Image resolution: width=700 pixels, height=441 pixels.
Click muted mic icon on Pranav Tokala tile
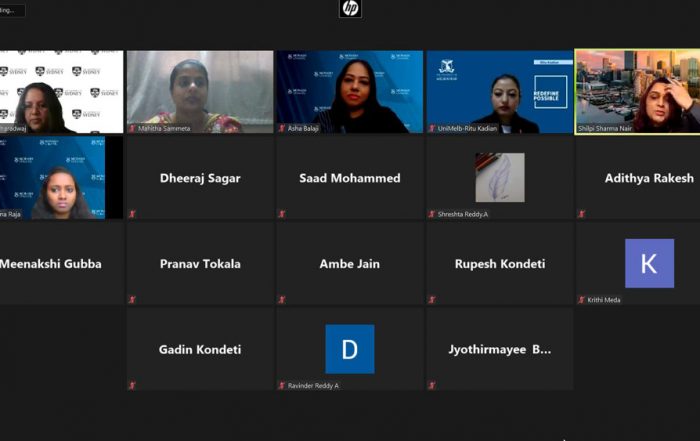click(x=132, y=300)
